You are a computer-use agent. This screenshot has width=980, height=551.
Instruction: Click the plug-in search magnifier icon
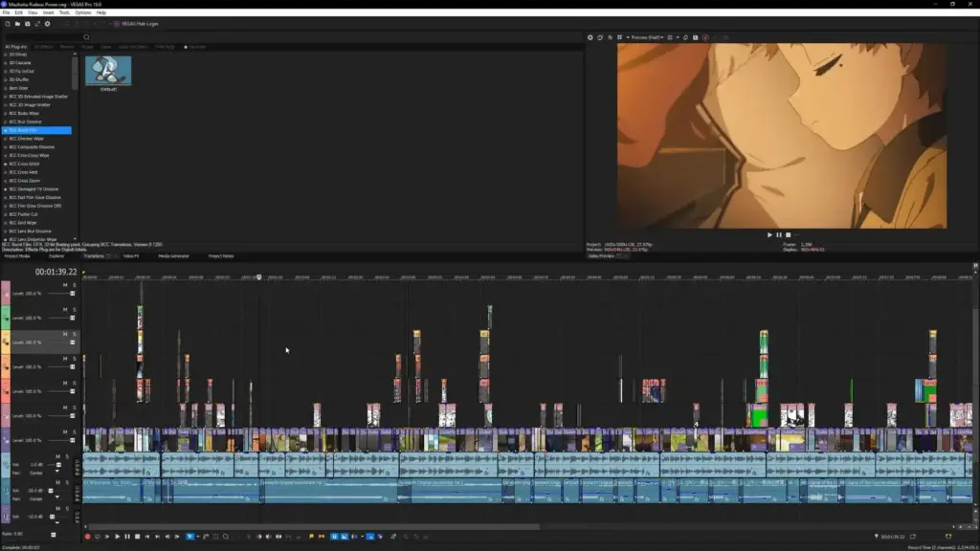(x=86, y=37)
